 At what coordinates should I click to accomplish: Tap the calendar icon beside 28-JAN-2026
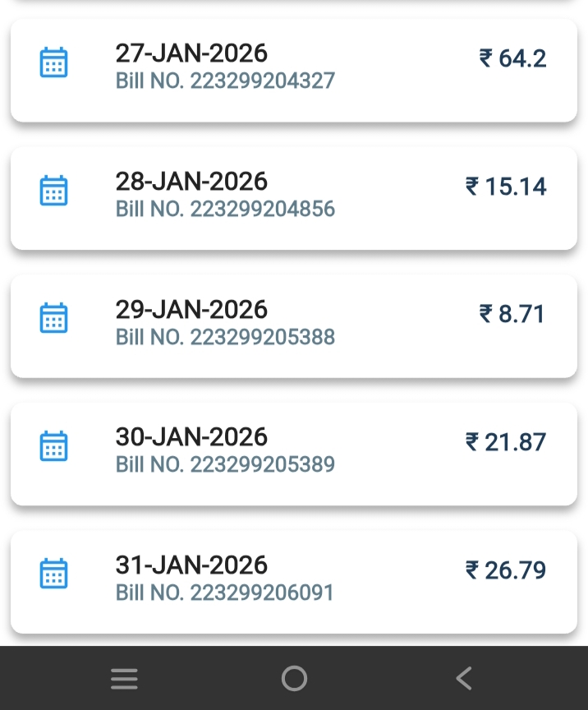(x=54, y=191)
